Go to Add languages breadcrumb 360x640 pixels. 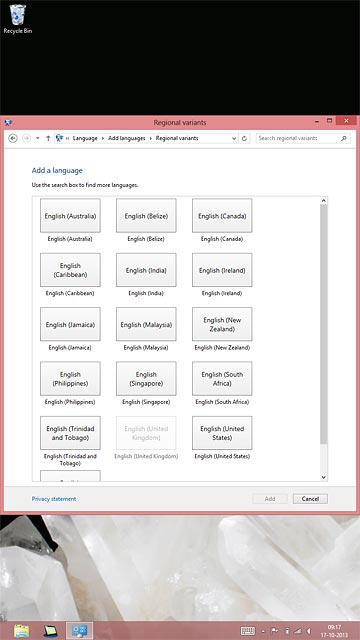coord(127,138)
